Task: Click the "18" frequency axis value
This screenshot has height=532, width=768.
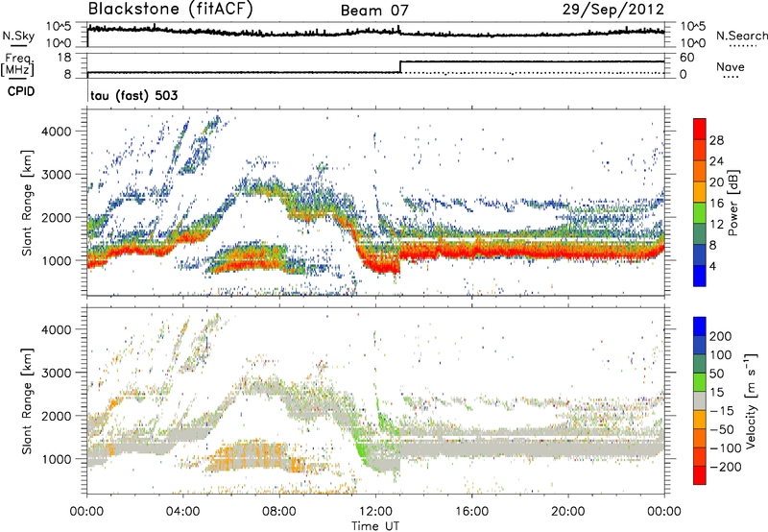Action: [64, 58]
